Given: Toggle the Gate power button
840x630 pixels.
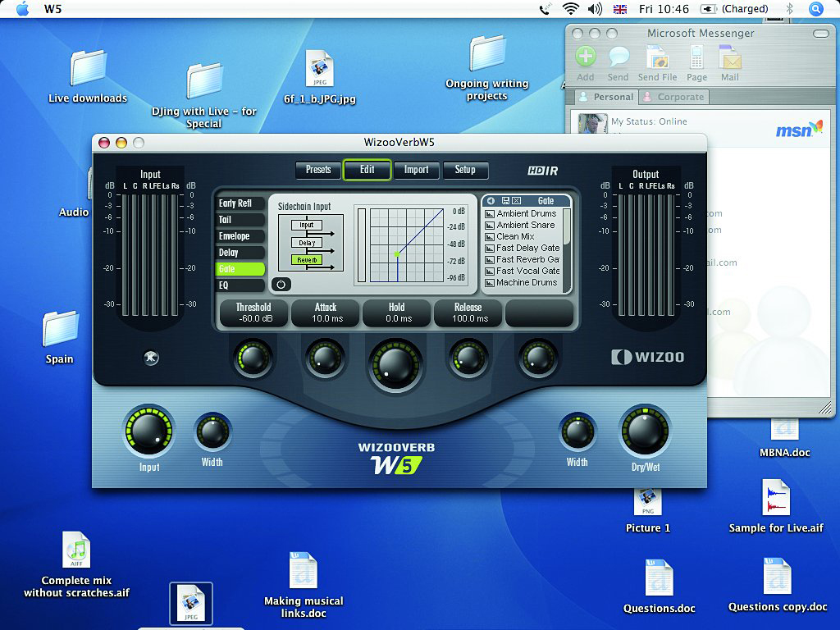Looking at the screenshot, I should click(281, 285).
